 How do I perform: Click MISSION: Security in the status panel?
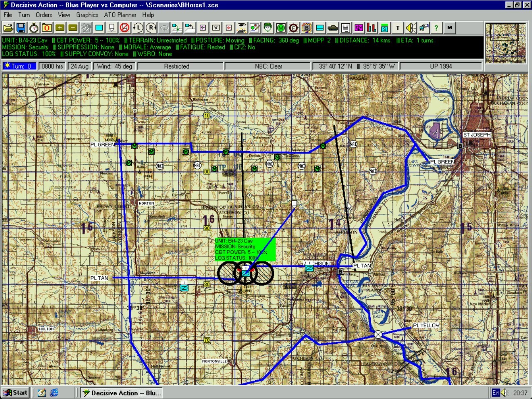pyautogui.click(x=25, y=47)
